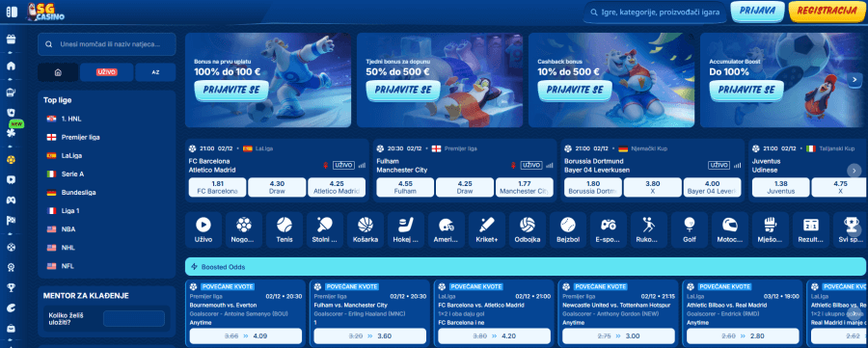This screenshot has height=348, width=868.
Task: Pick Juventus odds 1.38
Action: tap(780, 187)
